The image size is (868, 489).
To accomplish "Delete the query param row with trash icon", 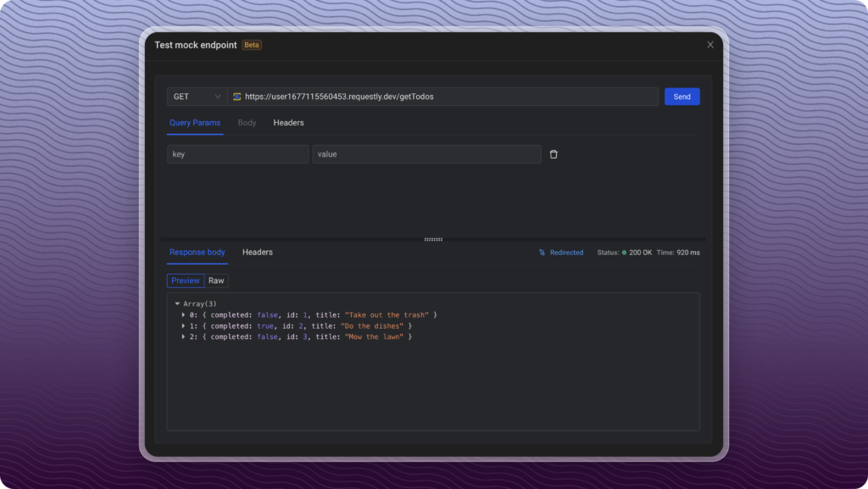I will pyautogui.click(x=554, y=154).
